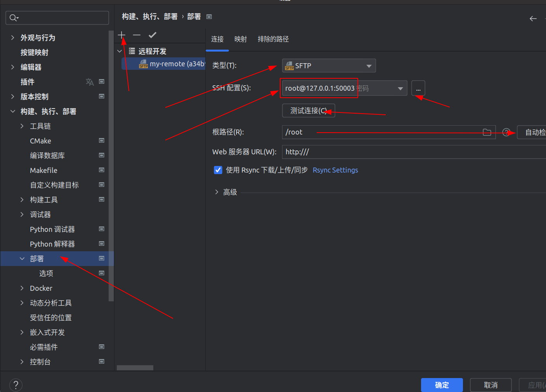Click checkmark icon to set default server
Viewport: 546px width, 392px height.
153,35
